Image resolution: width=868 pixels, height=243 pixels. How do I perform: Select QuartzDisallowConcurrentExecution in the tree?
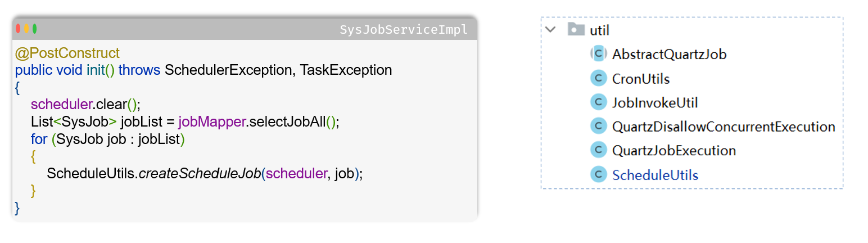[724, 127]
